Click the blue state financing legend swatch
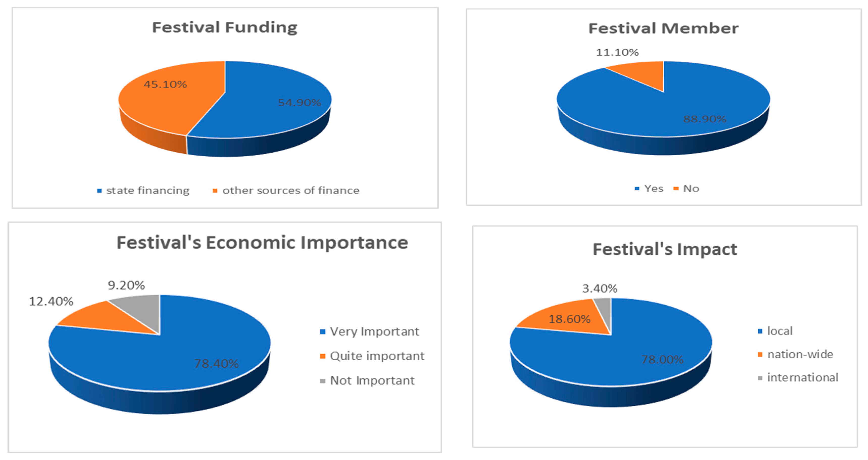The image size is (868, 460). pos(99,191)
